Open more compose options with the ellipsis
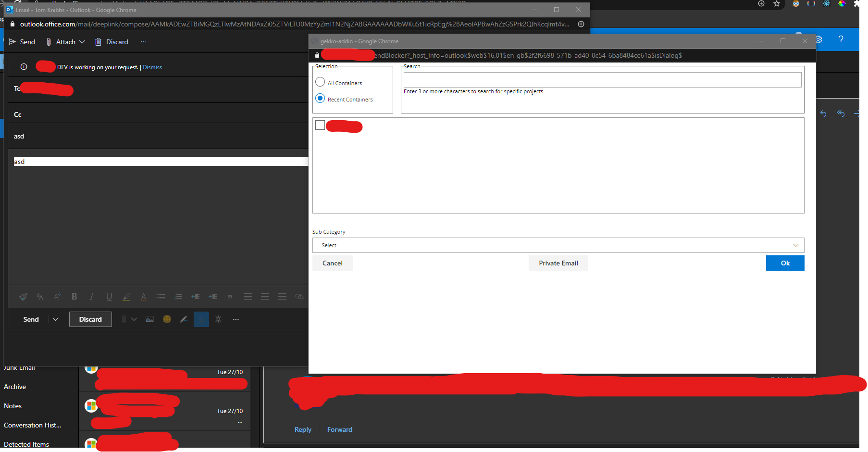 pyautogui.click(x=236, y=319)
